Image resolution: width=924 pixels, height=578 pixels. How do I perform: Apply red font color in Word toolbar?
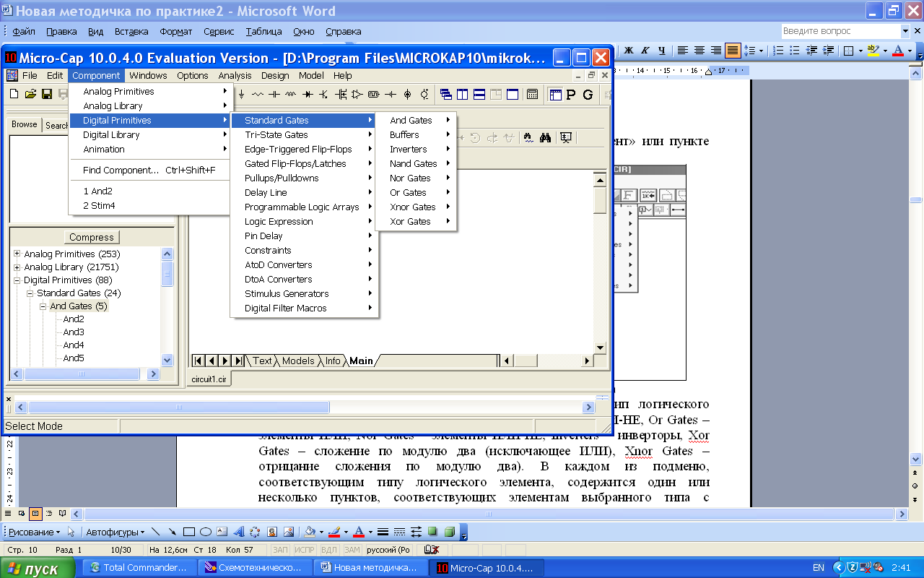point(898,50)
